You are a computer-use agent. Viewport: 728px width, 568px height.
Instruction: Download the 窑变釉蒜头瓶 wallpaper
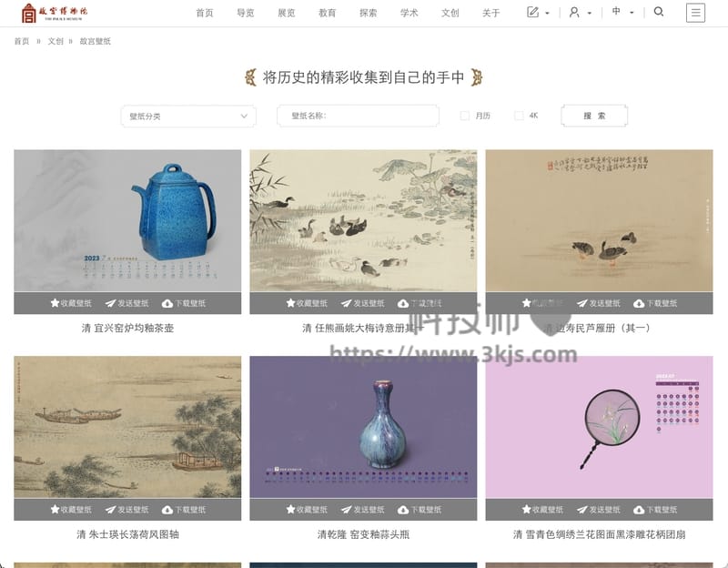click(x=420, y=510)
